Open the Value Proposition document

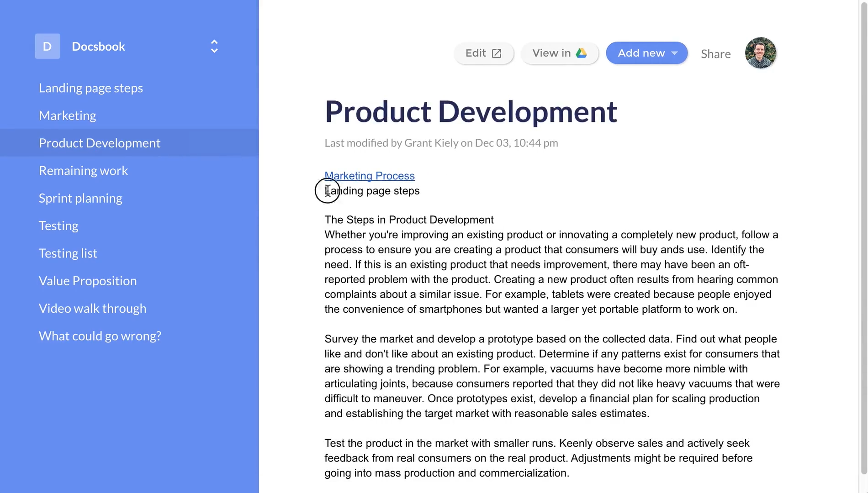(88, 281)
